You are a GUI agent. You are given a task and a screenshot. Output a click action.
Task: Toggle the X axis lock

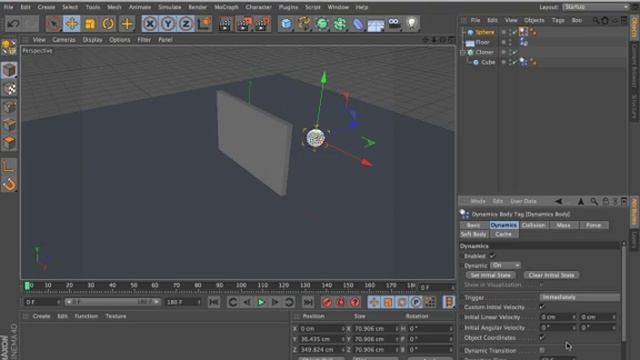[x=150, y=24]
